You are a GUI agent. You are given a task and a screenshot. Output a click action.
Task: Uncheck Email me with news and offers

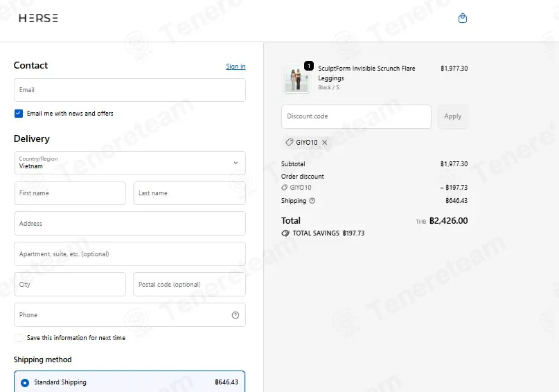pyautogui.click(x=19, y=114)
